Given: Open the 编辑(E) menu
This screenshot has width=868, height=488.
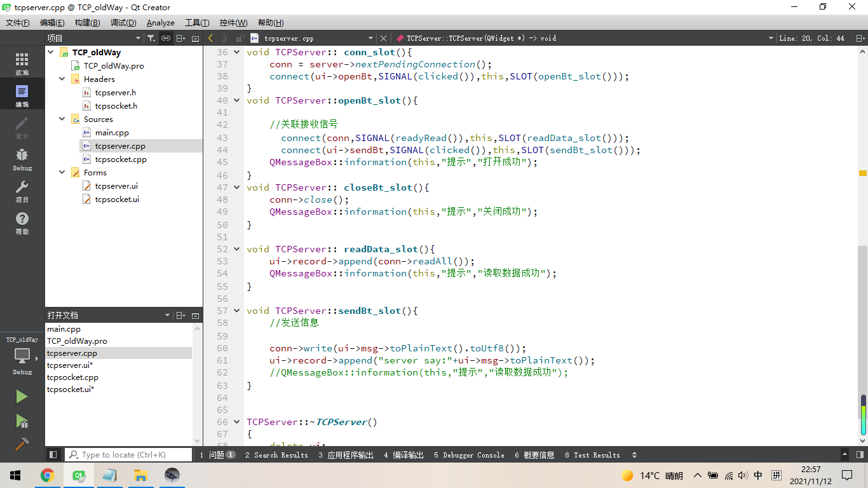Looking at the screenshot, I should pos(52,23).
